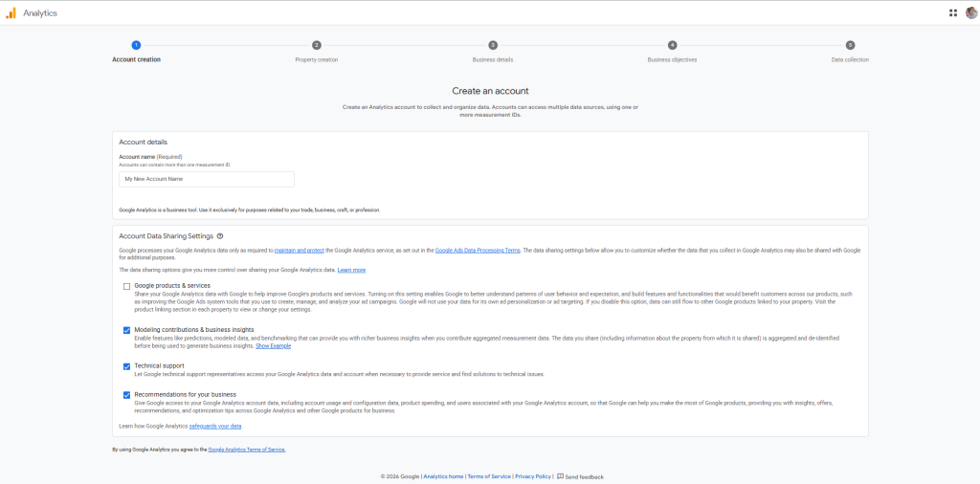
Task: Click the Data collection step label
Action: [850, 60]
